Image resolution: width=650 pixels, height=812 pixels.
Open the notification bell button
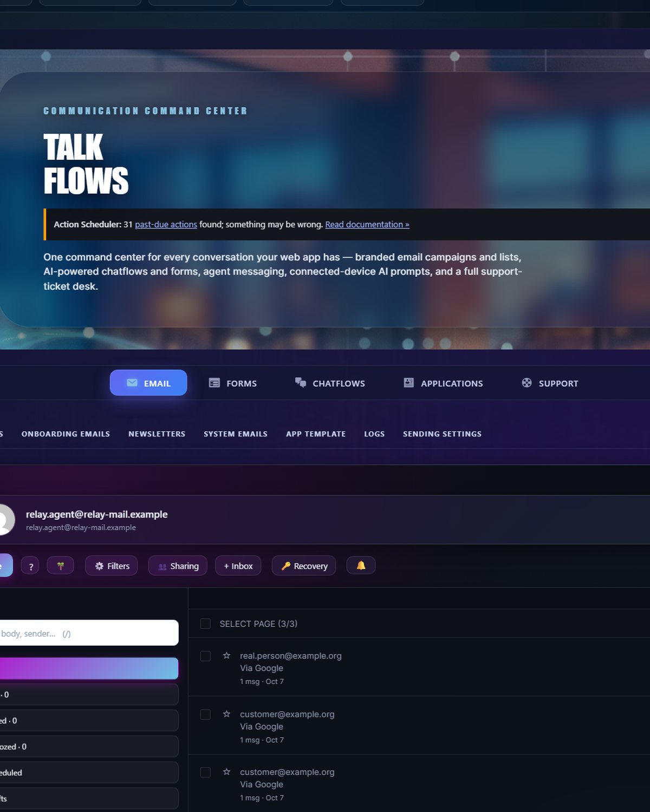[361, 566]
